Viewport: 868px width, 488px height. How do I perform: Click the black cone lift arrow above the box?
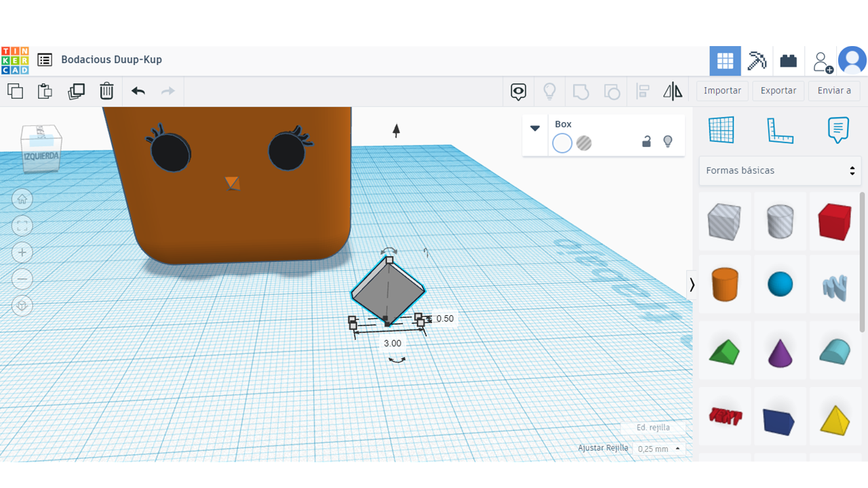(x=397, y=129)
